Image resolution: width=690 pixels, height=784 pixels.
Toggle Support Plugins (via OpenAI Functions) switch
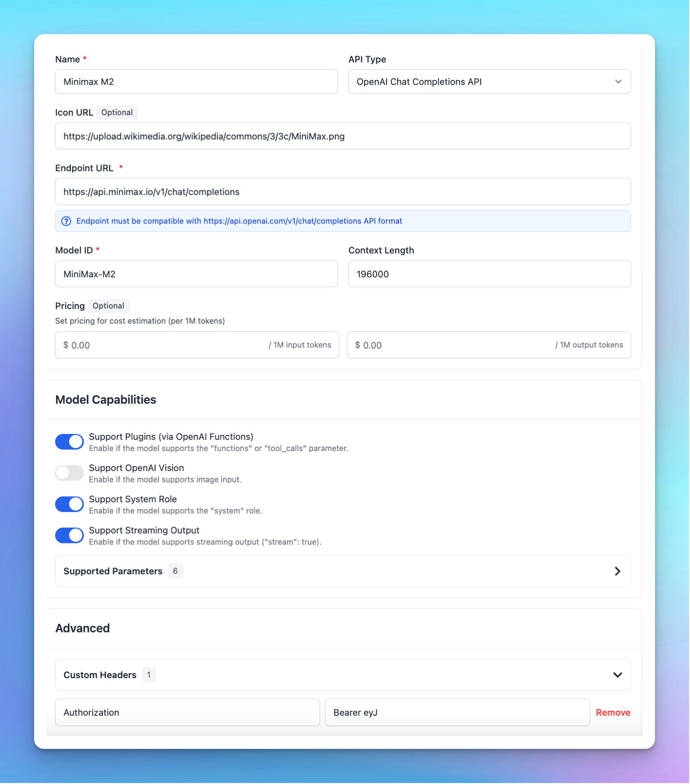point(69,442)
